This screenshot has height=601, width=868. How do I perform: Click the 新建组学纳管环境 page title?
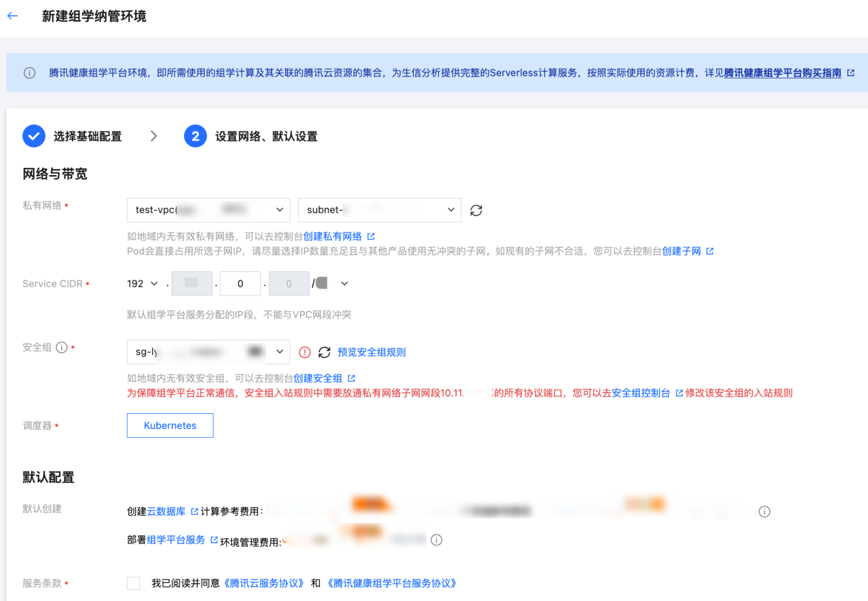94,16
